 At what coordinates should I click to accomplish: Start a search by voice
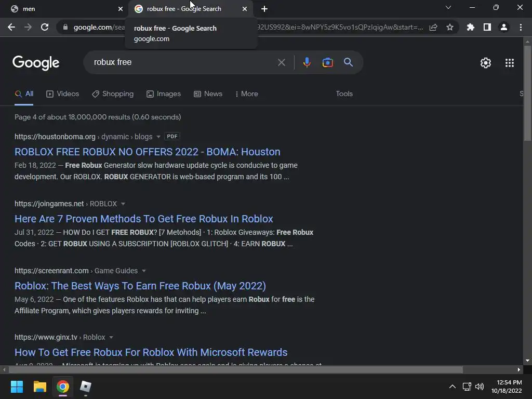[307, 62]
